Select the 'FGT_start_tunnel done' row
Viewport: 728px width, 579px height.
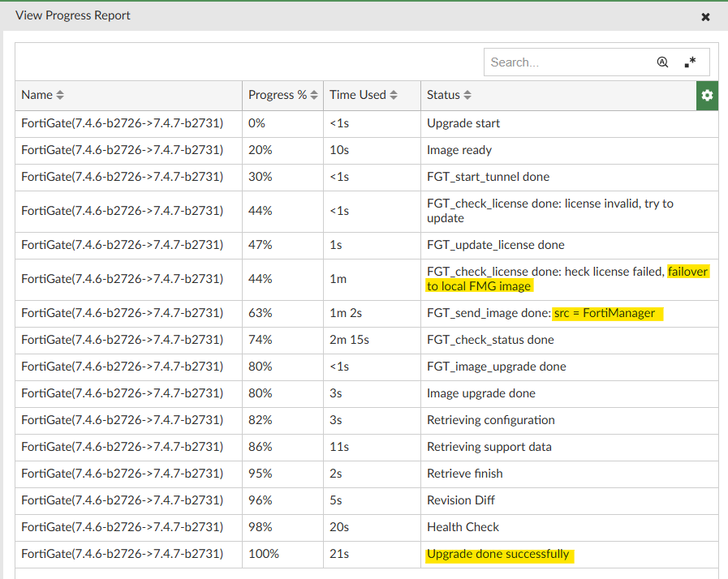(488, 177)
